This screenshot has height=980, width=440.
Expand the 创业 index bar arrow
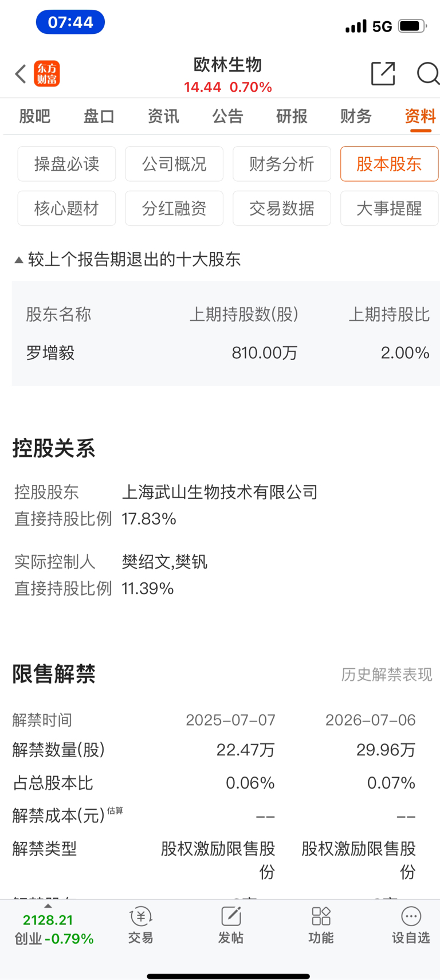[48, 906]
